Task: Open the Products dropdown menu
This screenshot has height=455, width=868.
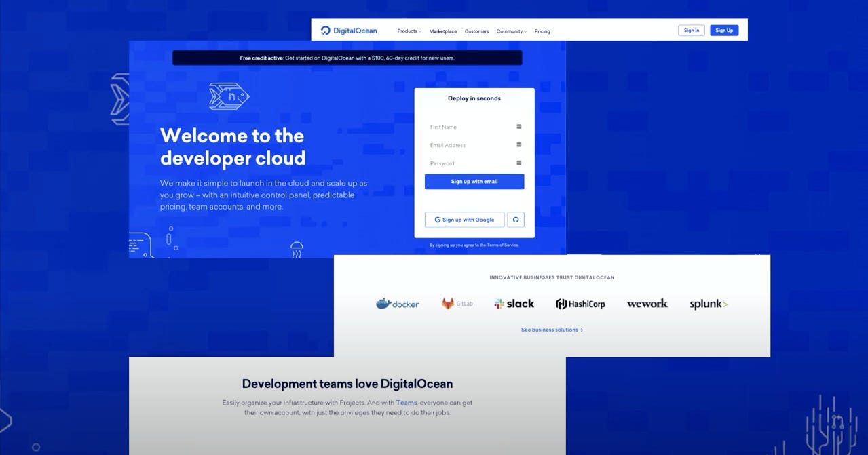Action: tap(409, 31)
